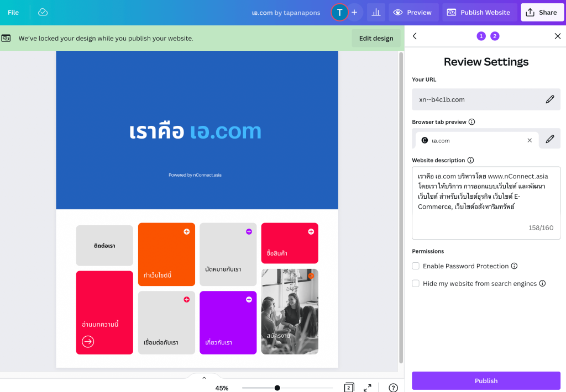Click the purple Publish button

[x=486, y=380]
